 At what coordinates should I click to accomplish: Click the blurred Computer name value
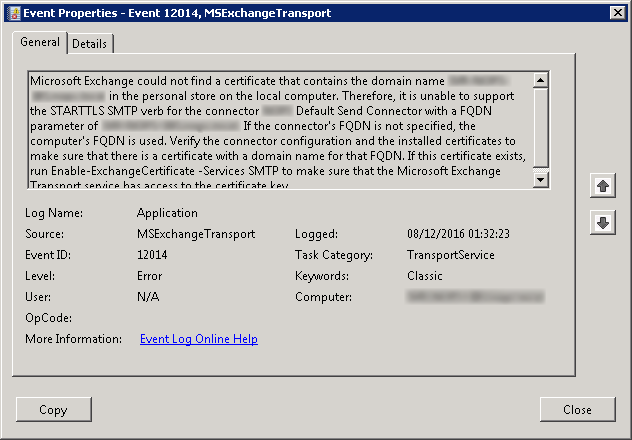[476, 297]
